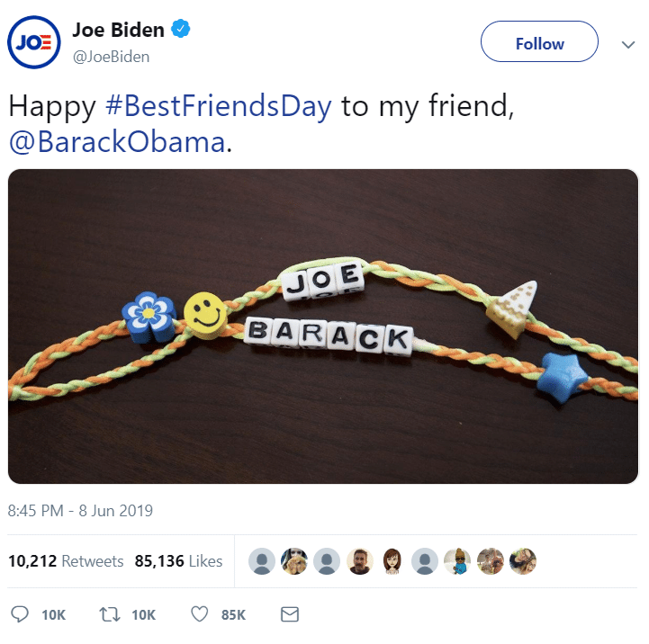Click the blue verified badge
This screenshot has width=649, height=644.
coord(181,29)
